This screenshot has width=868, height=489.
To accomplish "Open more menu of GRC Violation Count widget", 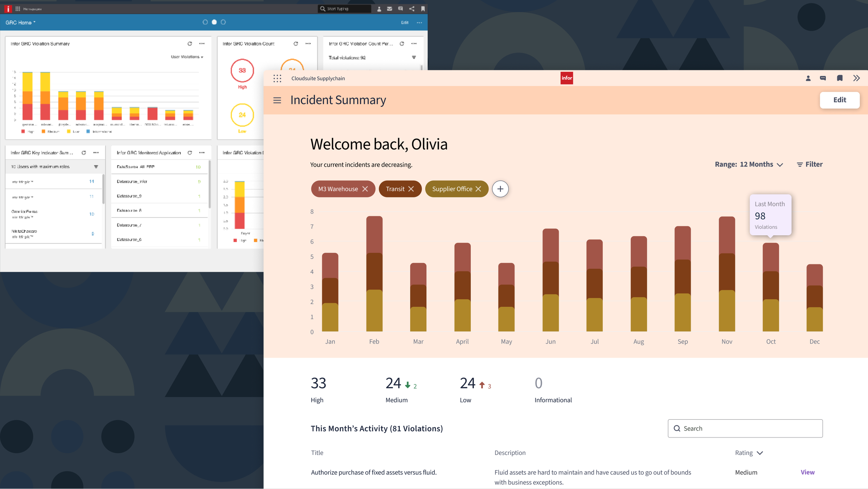I will point(308,43).
